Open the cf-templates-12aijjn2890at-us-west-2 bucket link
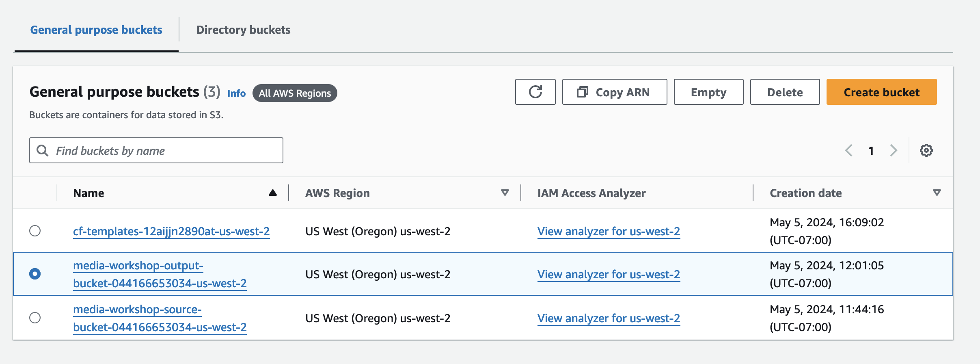Image resolution: width=980 pixels, height=364 pixels. coord(171,231)
